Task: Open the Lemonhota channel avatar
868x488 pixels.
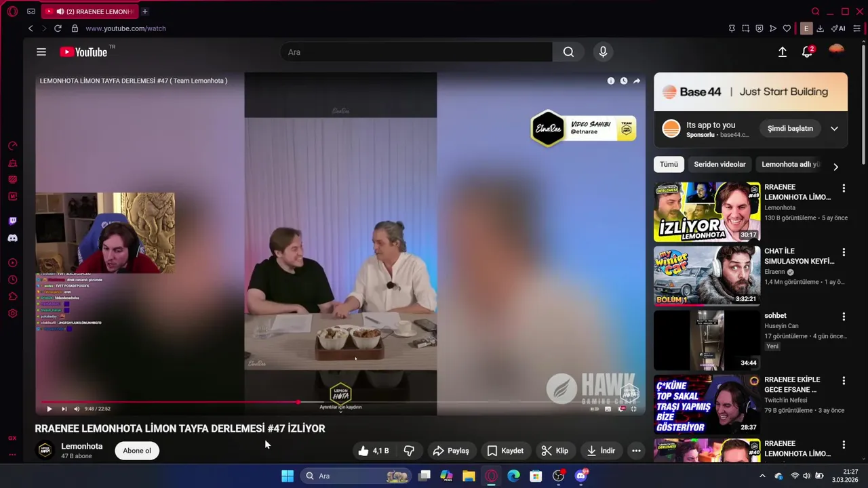Action: (x=45, y=451)
